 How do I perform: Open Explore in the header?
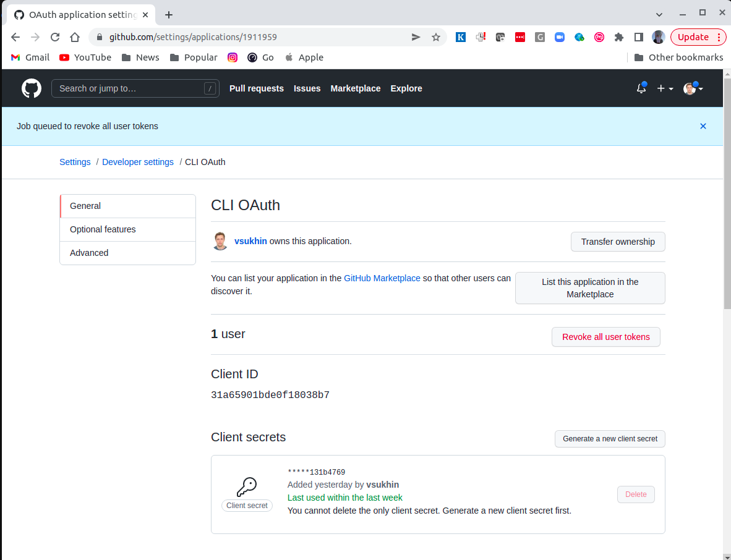[406, 88]
